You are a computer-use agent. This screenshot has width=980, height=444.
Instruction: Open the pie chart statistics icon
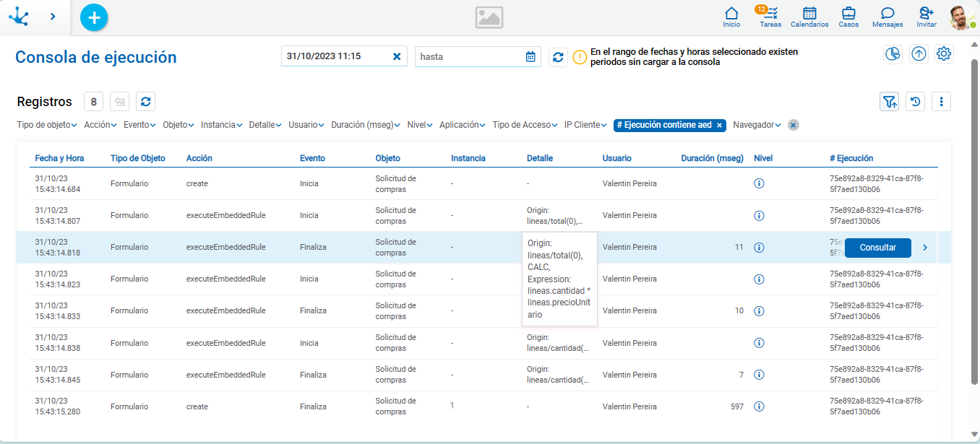893,54
